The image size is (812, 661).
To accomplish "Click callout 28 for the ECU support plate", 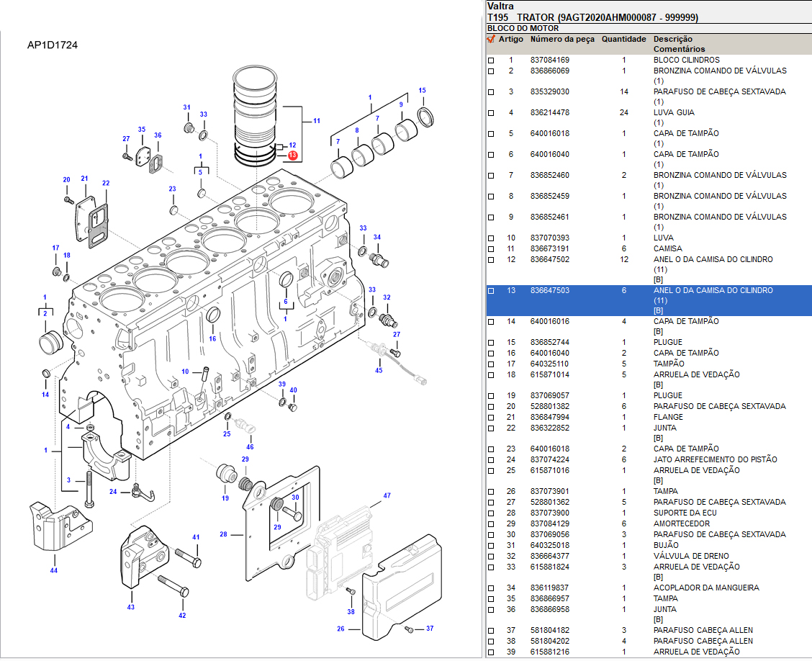I will point(223,534).
